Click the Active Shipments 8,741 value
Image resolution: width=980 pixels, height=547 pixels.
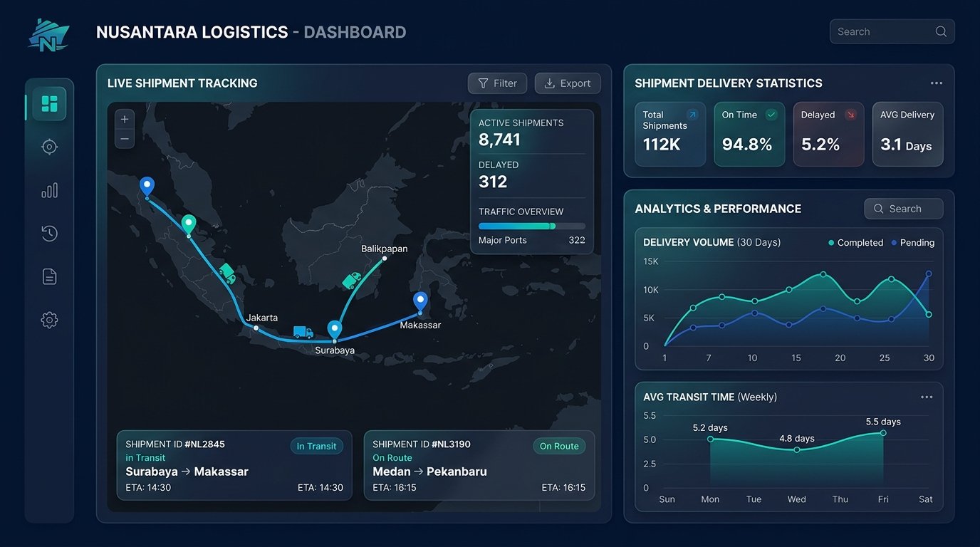(x=499, y=140)
